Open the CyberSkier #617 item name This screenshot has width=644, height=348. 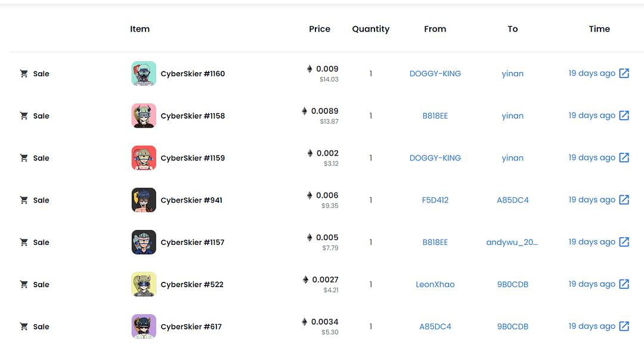[191, 327]
